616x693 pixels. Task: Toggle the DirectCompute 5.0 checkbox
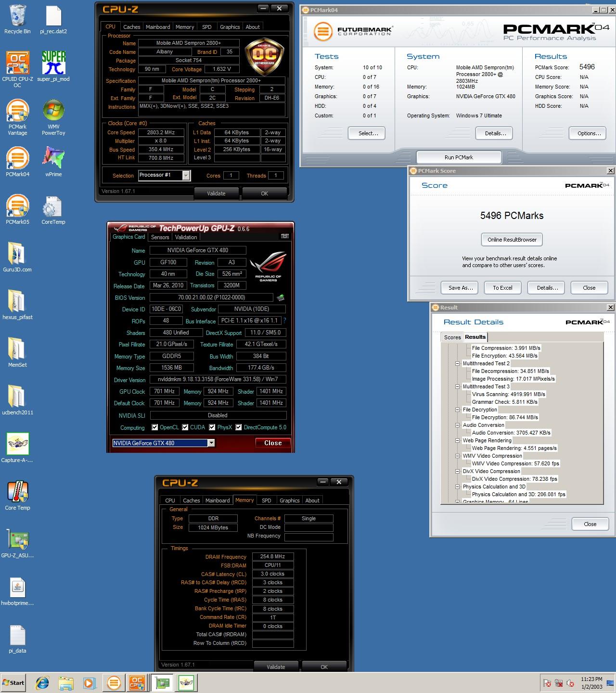(x=239, y=427)
